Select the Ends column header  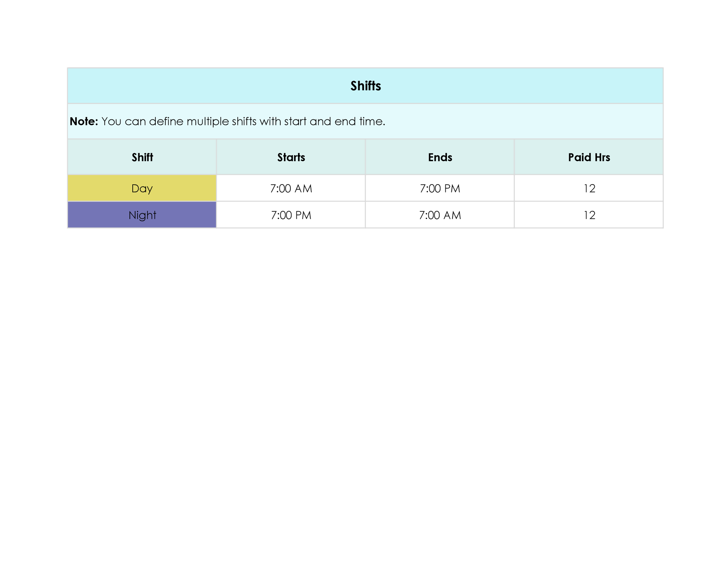pyautogui.click(x=440, y=157)
